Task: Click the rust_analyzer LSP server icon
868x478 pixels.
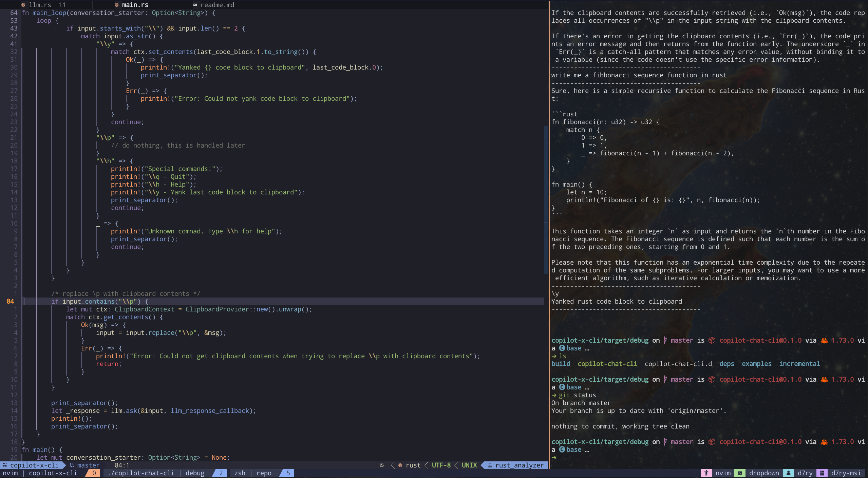Action: pos(490,465)
